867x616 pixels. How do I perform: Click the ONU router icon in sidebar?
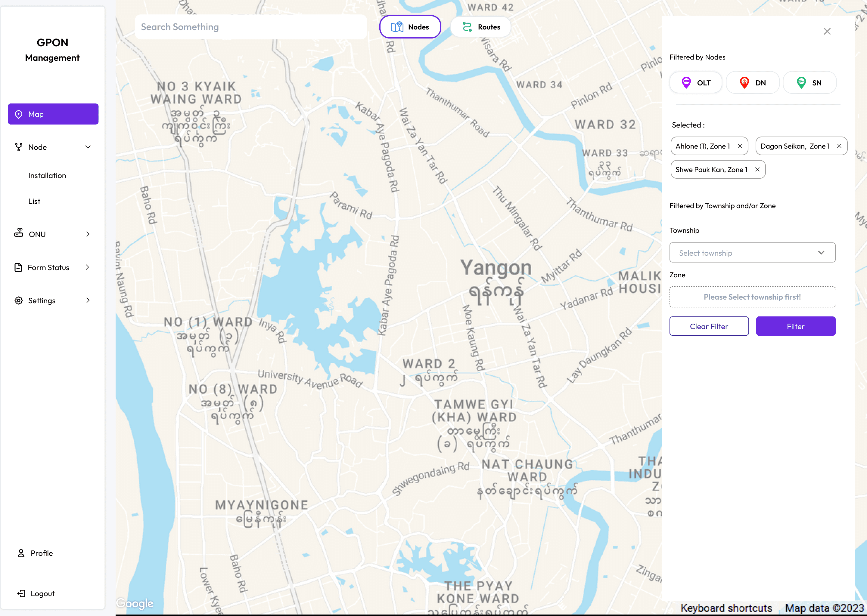(19, 233)
